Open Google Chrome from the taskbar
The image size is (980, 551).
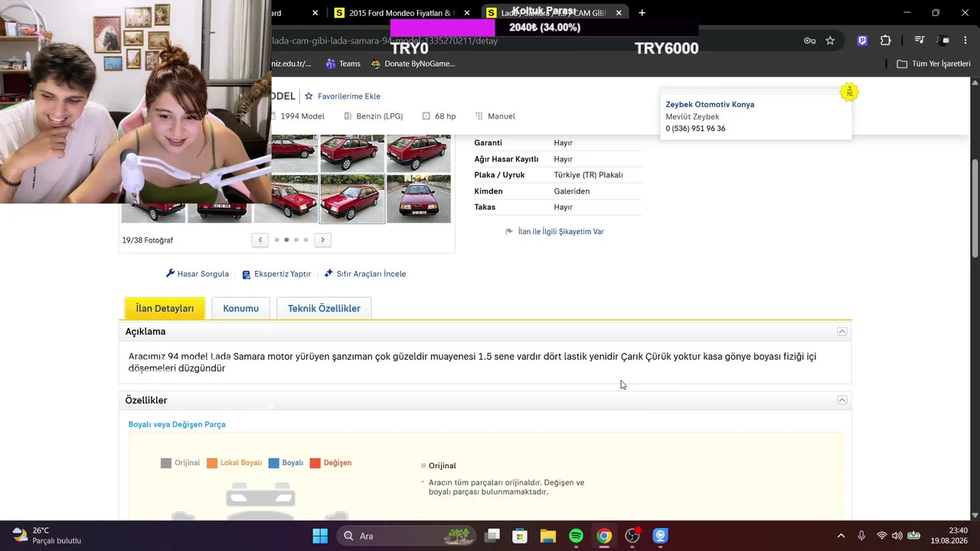[x=605, y=536]
